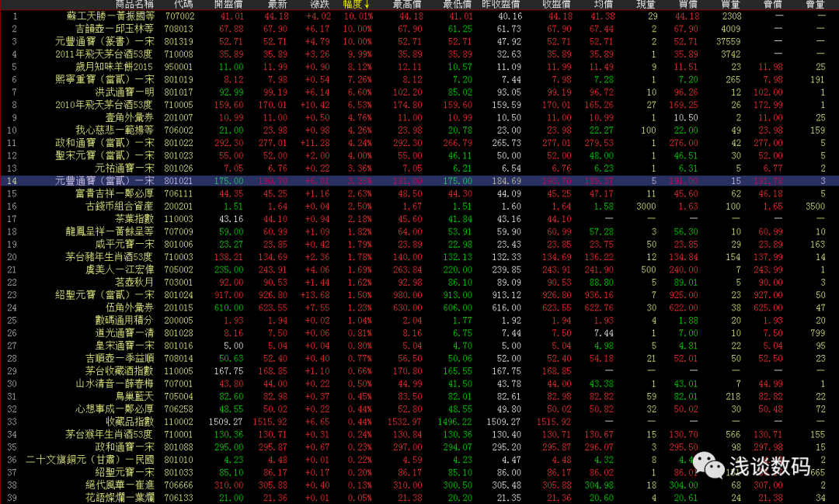Viewport: 839px width, 504px height.
Task: Click previous close 1509.27 in 昨收盤價 column
Action: tap(503, 422)
